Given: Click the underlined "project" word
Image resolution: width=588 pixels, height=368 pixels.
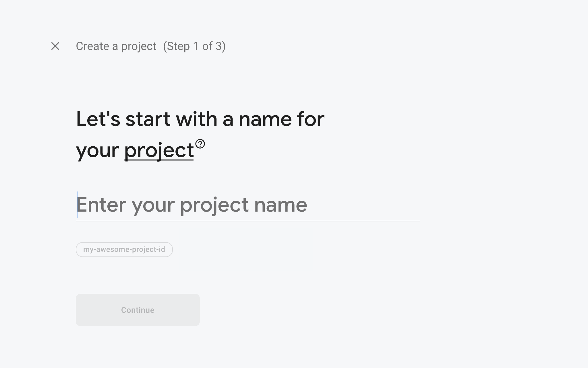Looking at the screenshot, I should (x=159, y=150).
